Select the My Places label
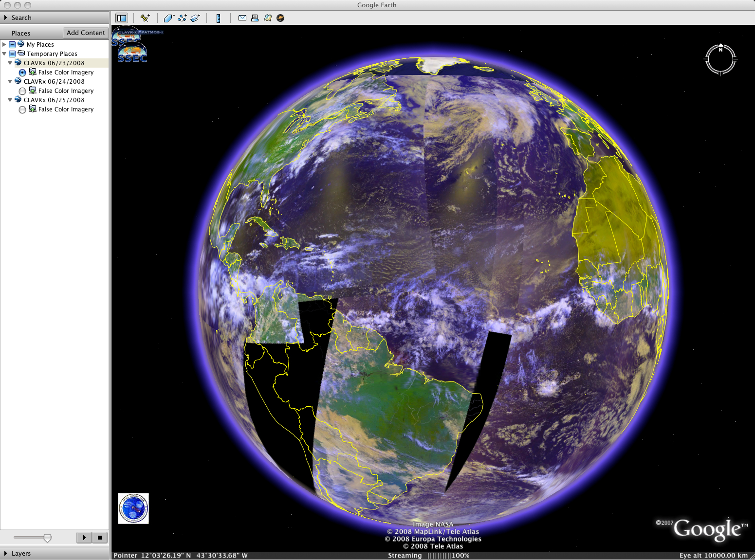The image size is (755, 560). [40, 44]
